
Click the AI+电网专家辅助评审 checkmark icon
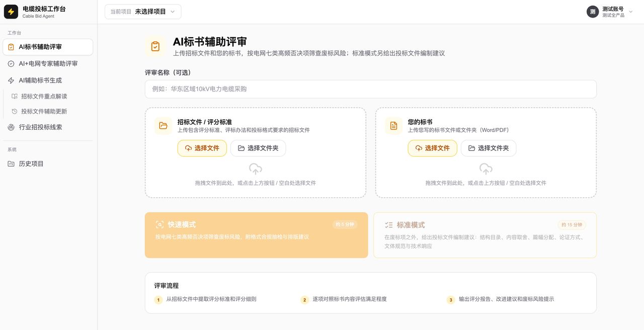pos(11,63)
